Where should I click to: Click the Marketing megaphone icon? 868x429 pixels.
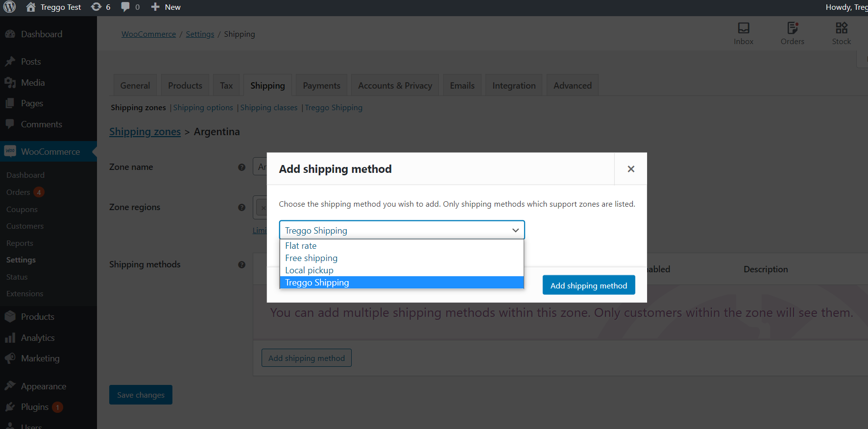point(10,358)
